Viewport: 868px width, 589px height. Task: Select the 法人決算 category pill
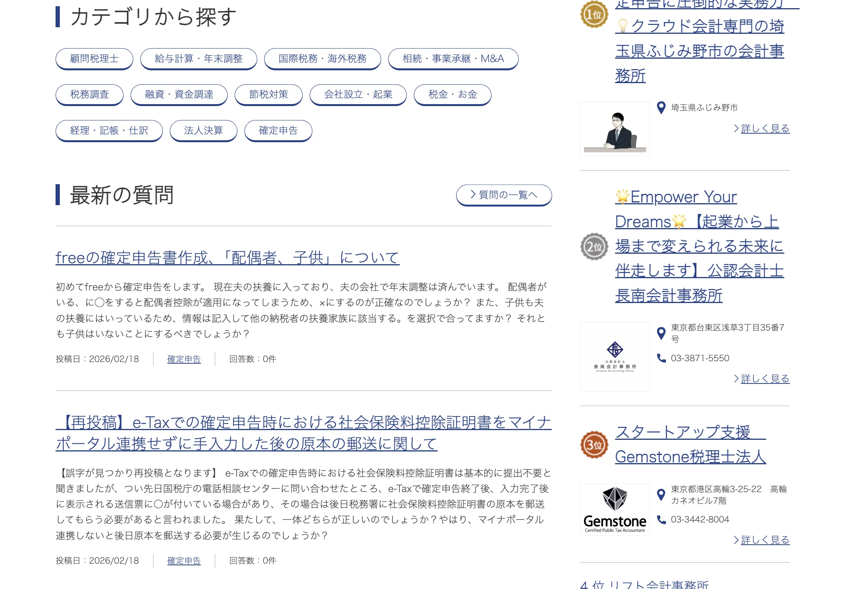coord(203,131)
